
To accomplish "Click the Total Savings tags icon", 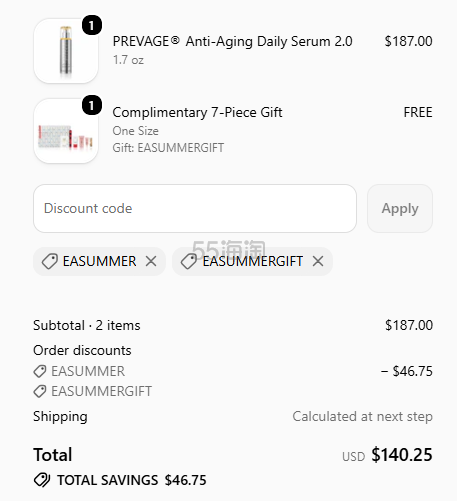I will click(42, 480).
